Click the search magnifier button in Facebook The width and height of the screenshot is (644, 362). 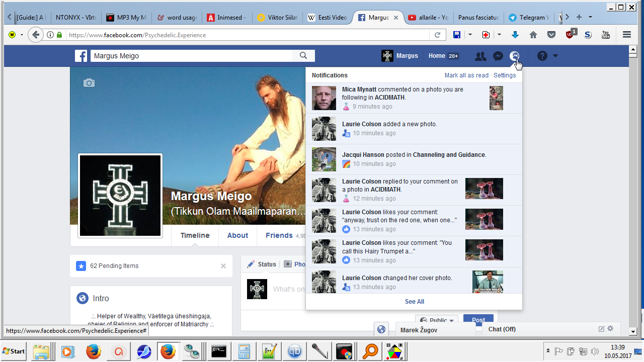(303, 56)
